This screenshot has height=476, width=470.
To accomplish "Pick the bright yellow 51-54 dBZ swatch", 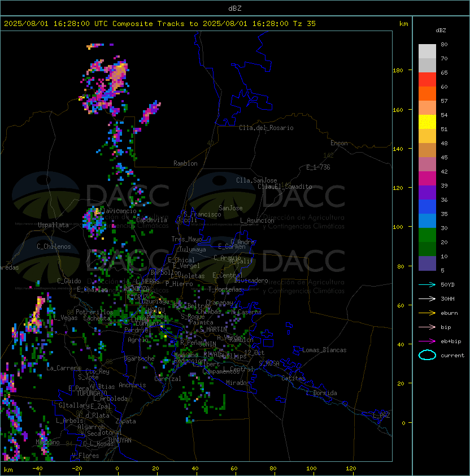I will click(x=427, y=122).
